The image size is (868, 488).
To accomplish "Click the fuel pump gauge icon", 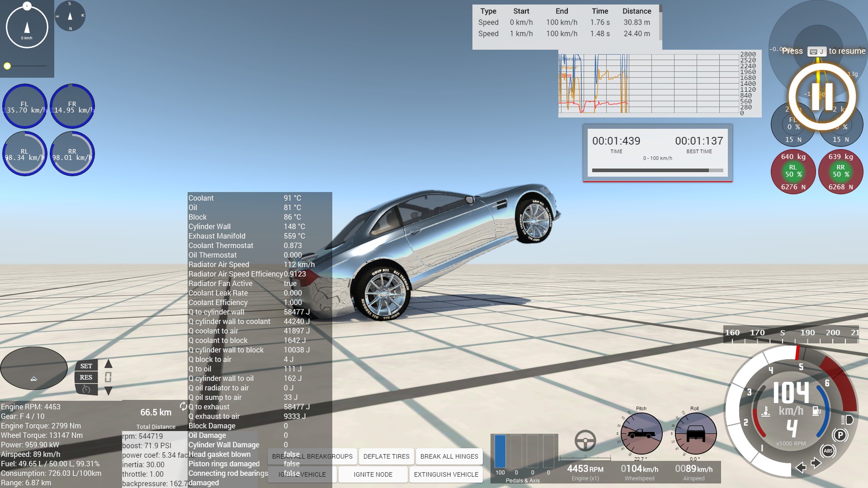I will [816, 411].
